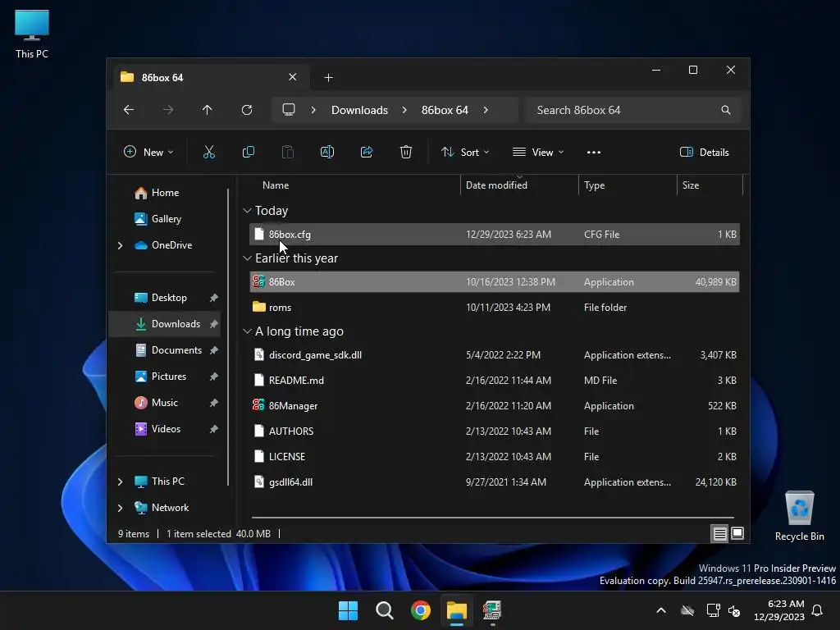Switch to details list view icon
The height and width of the screenshot is (630, 840).
click(x=719, y=533)
